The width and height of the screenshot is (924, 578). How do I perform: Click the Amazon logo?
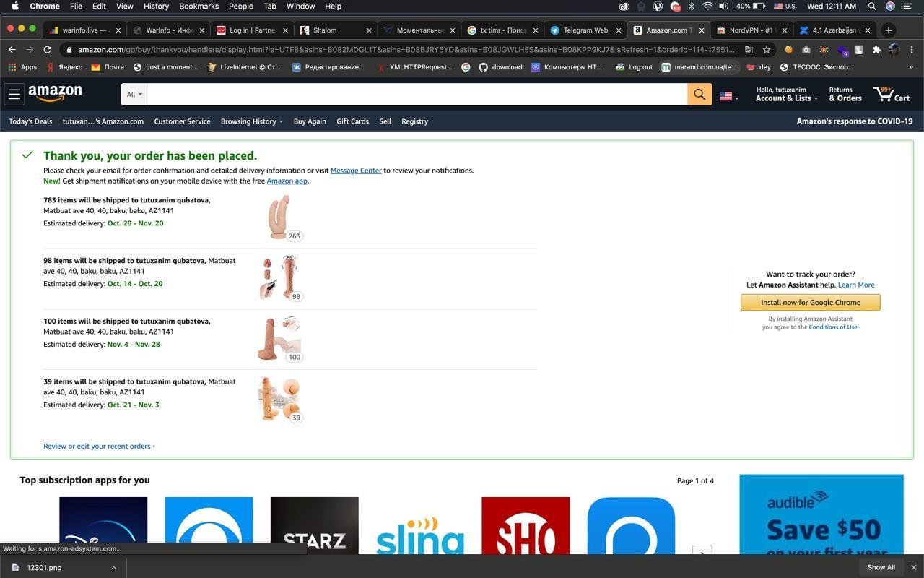tap(55, 94)
